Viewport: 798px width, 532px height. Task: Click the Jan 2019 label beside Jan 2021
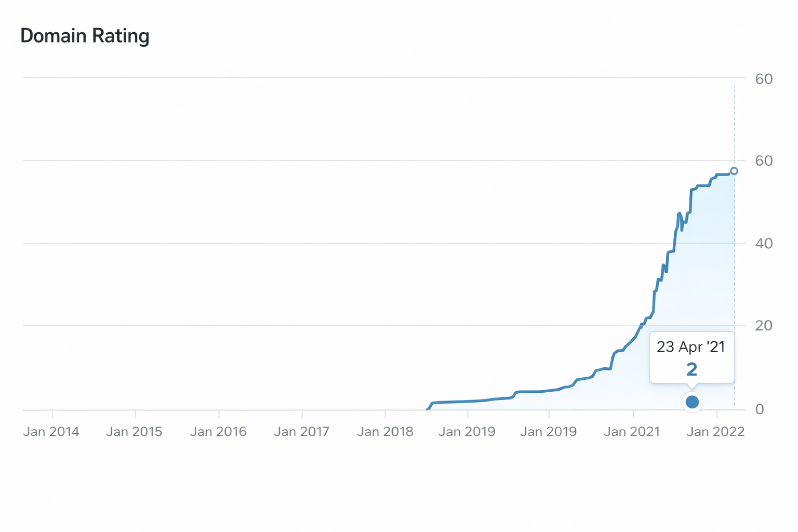click(x=549, y=432)
